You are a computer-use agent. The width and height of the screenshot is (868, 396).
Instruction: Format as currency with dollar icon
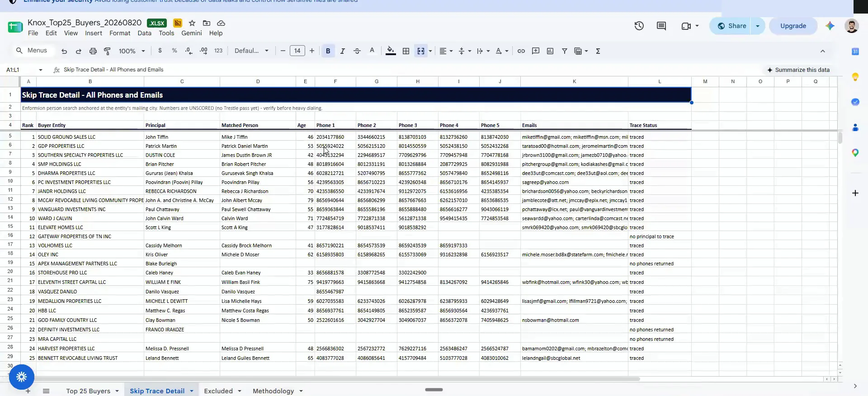[x=160, y=51]
